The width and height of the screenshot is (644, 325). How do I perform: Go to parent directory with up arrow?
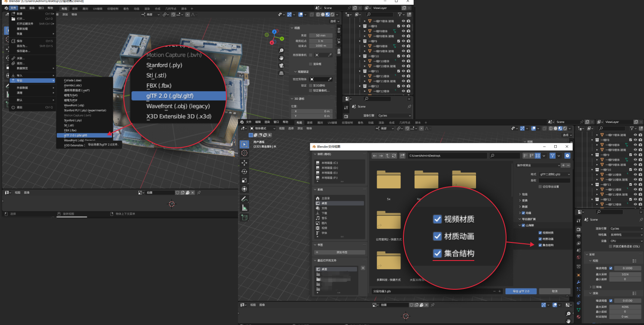point(388,156)
